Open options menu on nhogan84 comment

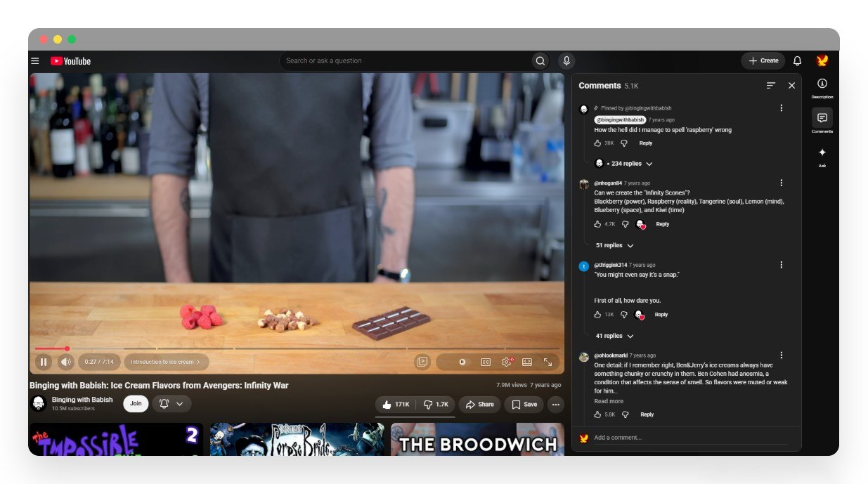(x=782, y=183)
